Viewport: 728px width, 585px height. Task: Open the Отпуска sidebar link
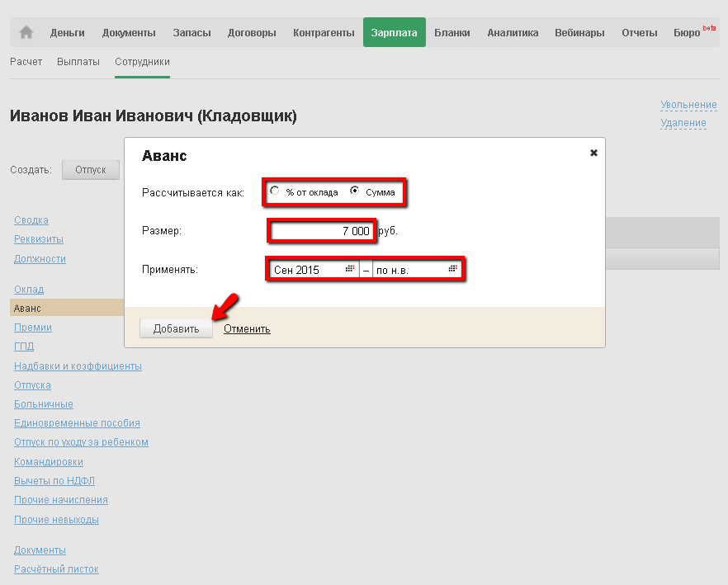pos(32,384)
